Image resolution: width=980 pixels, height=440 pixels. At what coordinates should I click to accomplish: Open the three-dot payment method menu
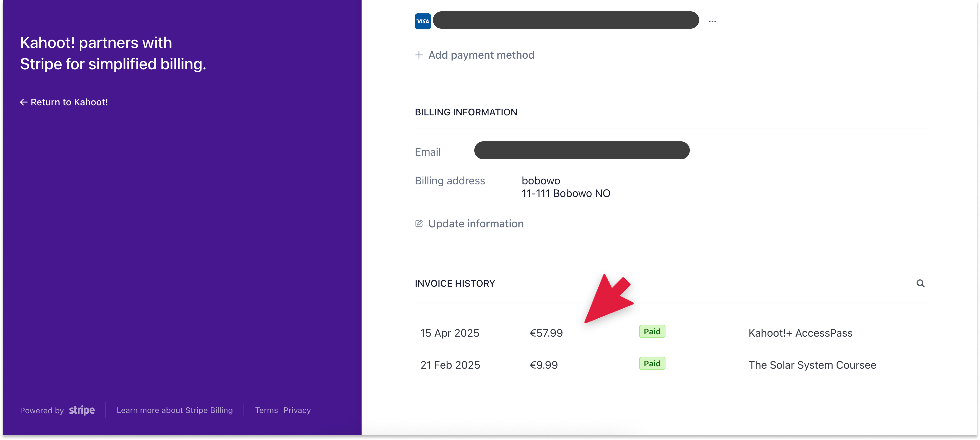click(712, 21)
